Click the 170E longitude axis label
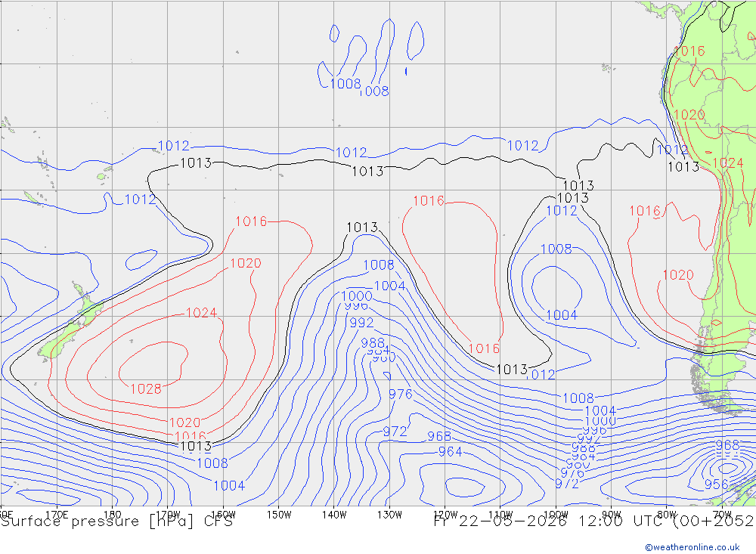The image size is (756, 554). (x=57, y=515)
